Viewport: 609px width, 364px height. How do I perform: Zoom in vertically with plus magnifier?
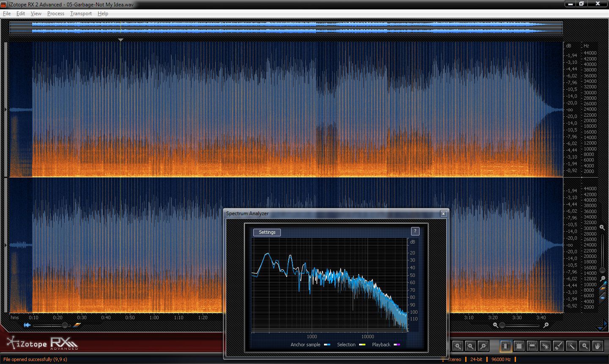(602, 227)
